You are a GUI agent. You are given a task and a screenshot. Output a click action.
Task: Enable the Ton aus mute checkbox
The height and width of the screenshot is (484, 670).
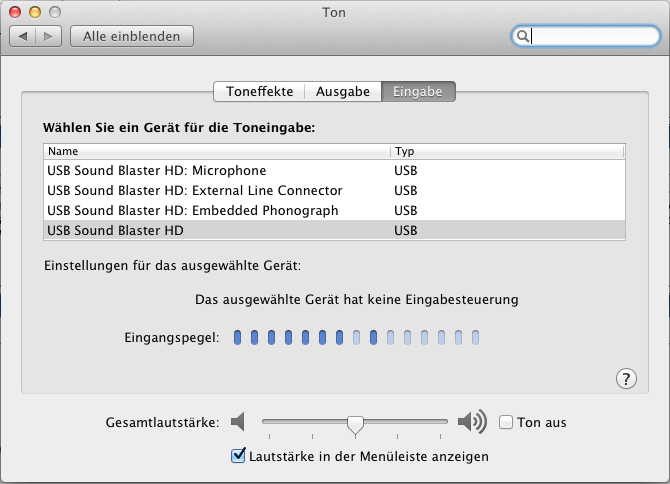coord(506,422)
